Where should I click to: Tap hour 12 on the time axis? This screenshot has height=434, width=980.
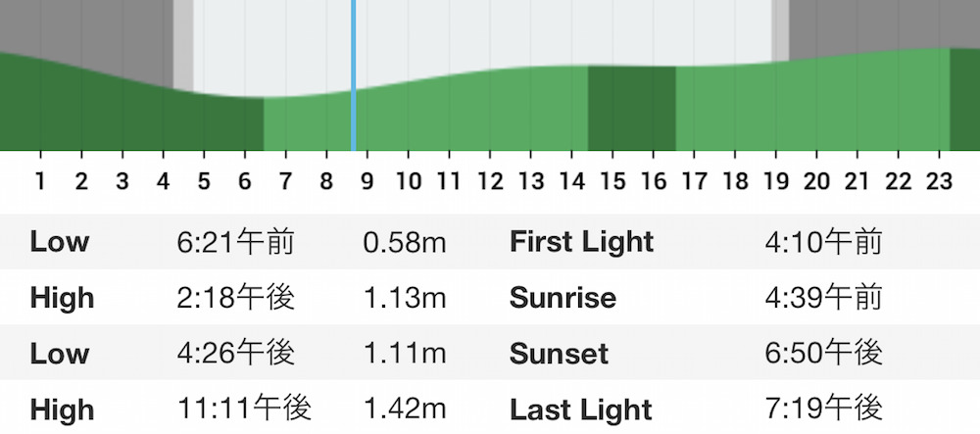tap(490, 181)
